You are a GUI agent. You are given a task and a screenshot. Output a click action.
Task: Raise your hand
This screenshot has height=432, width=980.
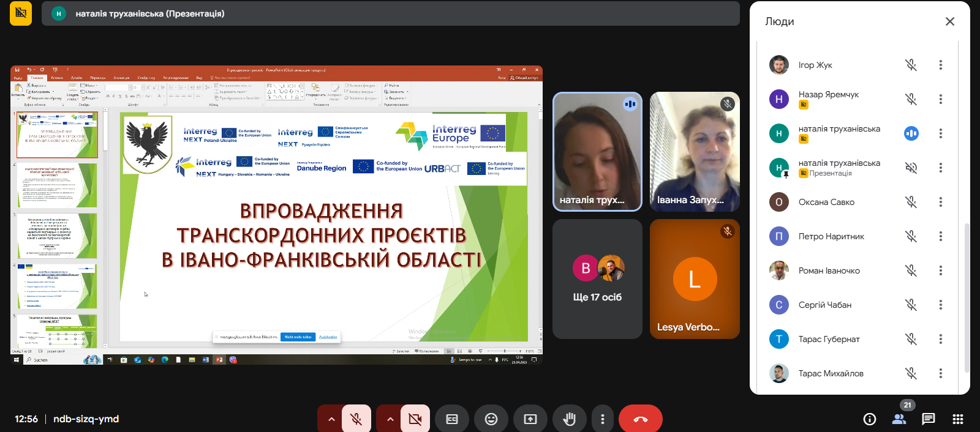[x=570, y=419]
